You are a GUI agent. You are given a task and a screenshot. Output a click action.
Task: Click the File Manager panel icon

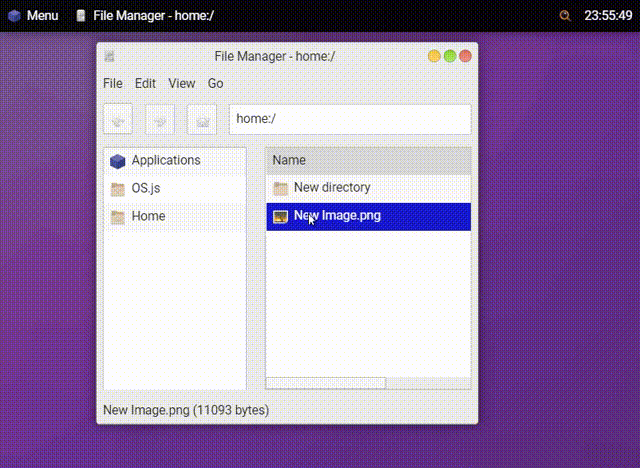pyautogui.click(x=81, y=16)
